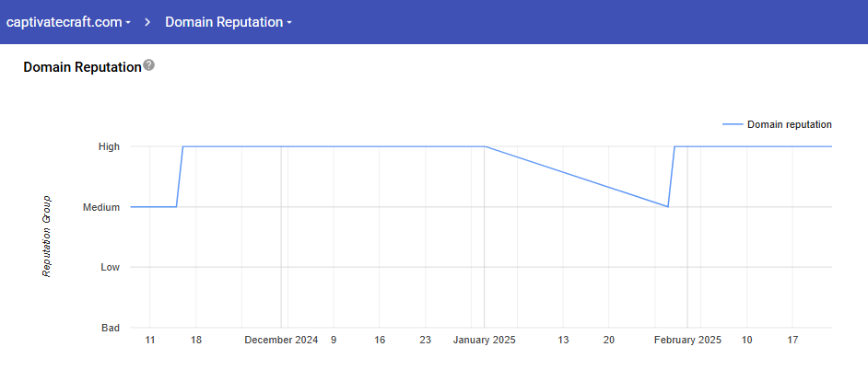Viewport: 868px width, 370px height.
Task: Click the Reputation Group axis title
Action: point(46,236)
